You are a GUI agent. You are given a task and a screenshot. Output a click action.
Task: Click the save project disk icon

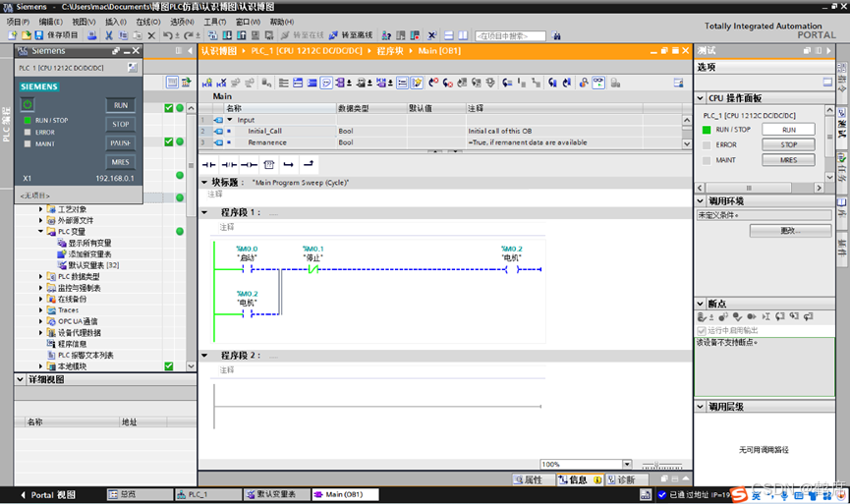[x=39, y=35]
